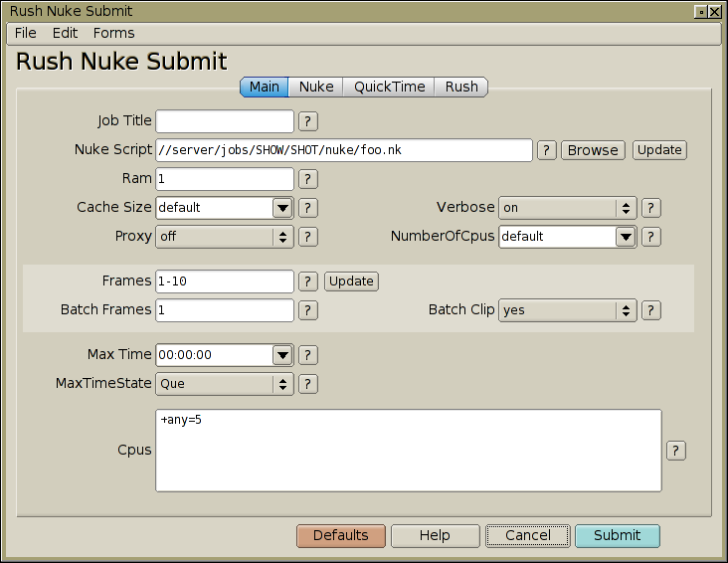Image resolution: width=728 pixels, height=563 pixels.
Task: Click the Batch Clip help button
Action: (x=651, y=310)
